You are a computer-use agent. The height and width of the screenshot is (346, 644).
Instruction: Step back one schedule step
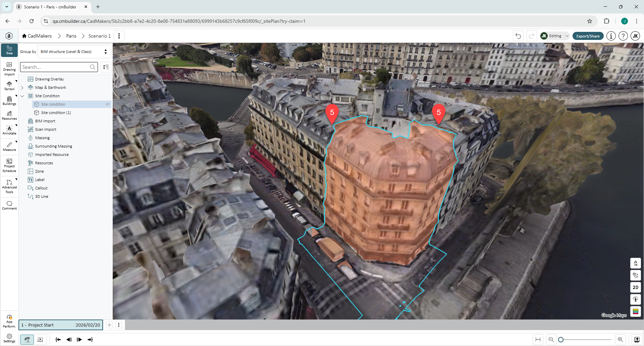(x=69, y=340)
